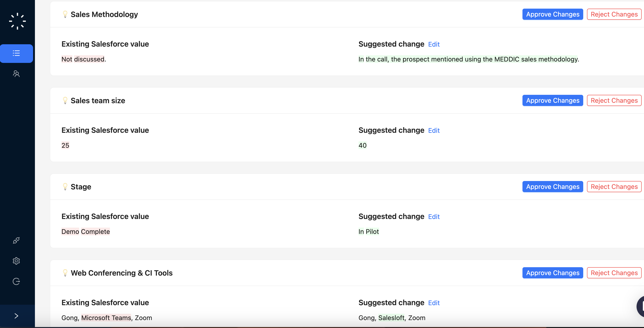Reject changes for Sales team size
Screen dimensions: 644x328
614,101
